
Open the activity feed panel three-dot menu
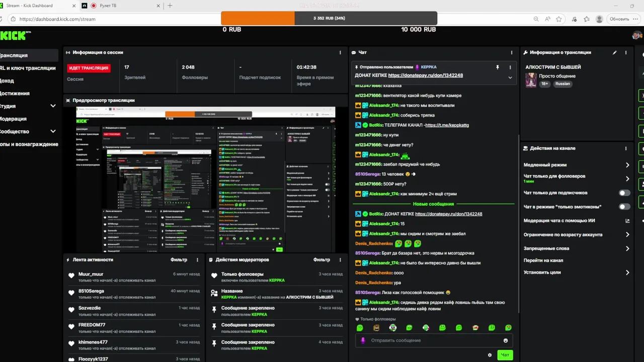[197, 260]
